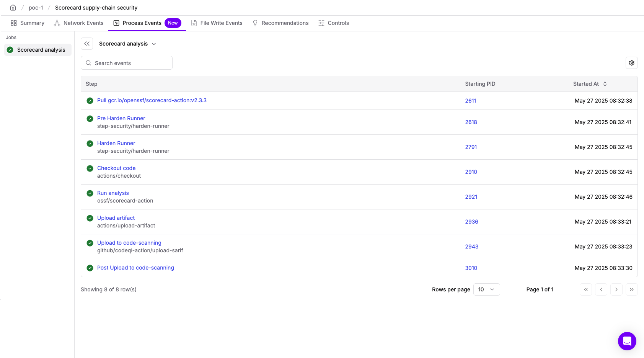This screenshot has height=358, width=644.
Task: Expand the Scorecard analysis job dropdown
Action: coord(127,44)
